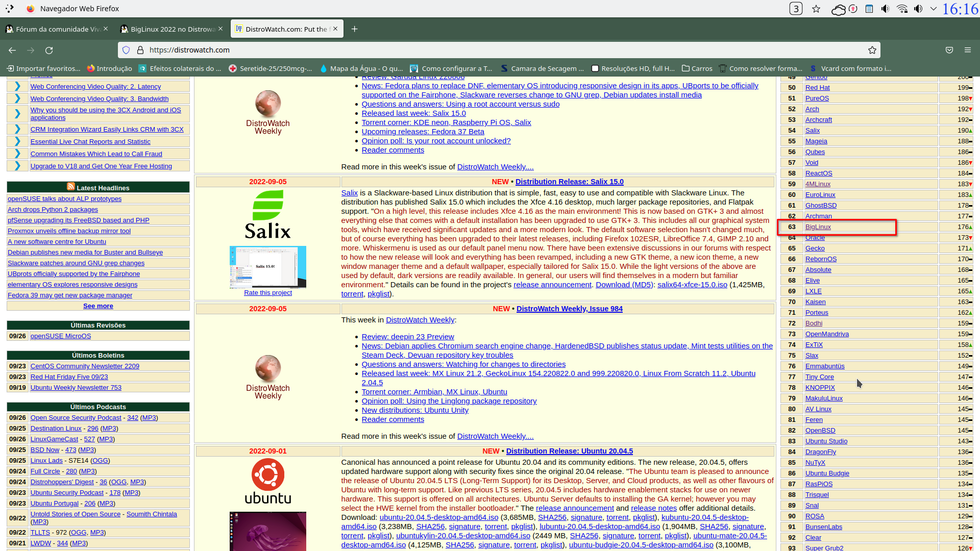Click See more under Latest Headlines
This screenshot has width=980, height=551.
98,306
